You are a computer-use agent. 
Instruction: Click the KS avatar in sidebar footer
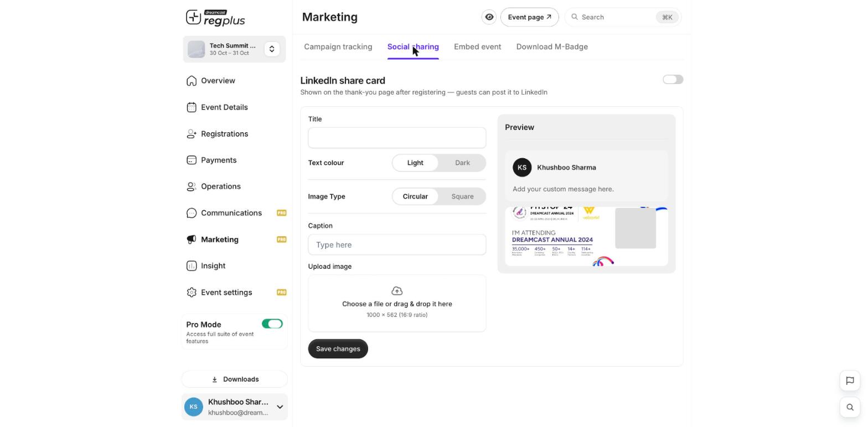coord(194,407)
